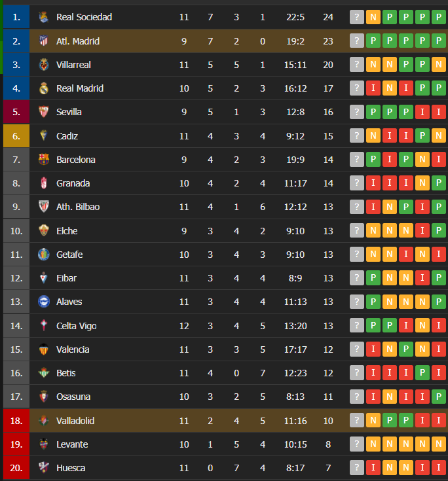The image size is (448, 481).
Task: Open the Cadiz team link
Action: tap(67, 136)
